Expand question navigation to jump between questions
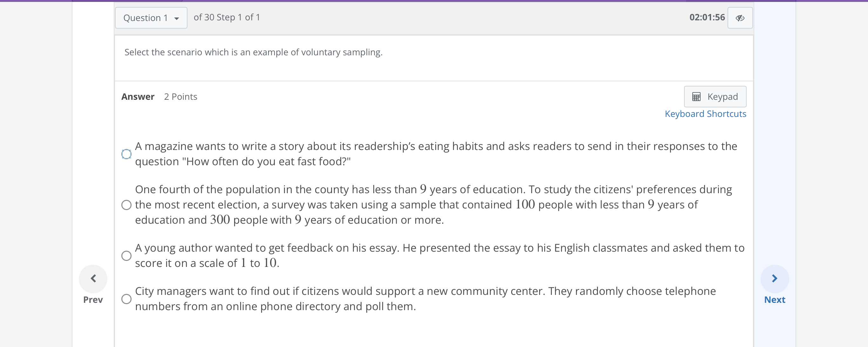This screenshot has height=347, width=868. [x=151, y=17]
